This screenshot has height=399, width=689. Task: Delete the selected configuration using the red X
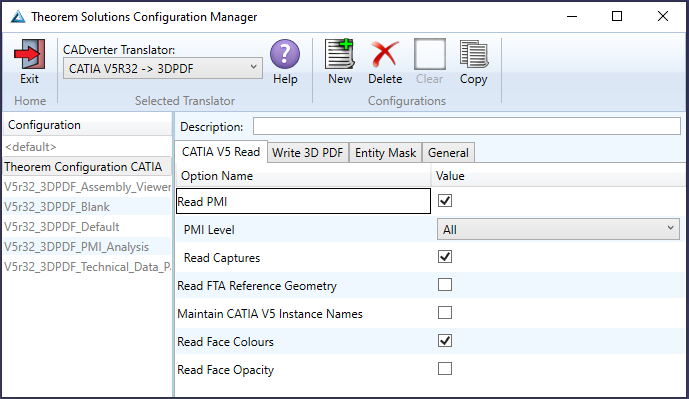click(x=385, y=54)
